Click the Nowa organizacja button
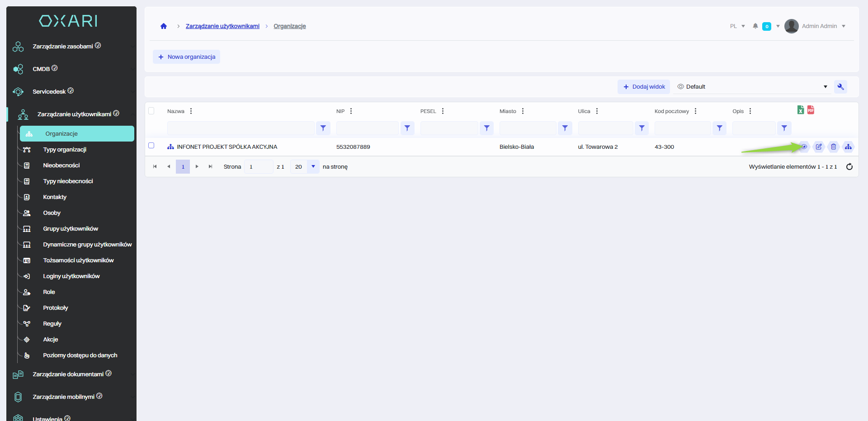 tap(186, 57)
